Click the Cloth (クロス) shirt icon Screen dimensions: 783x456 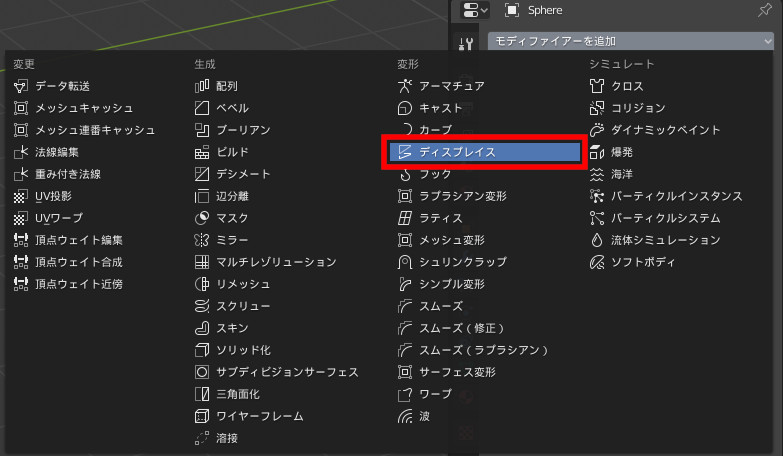click(x=597, y=86)
